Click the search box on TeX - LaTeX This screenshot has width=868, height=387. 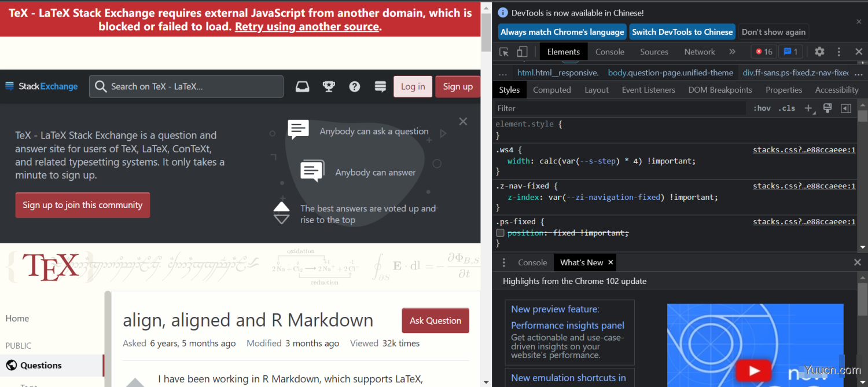186,86
